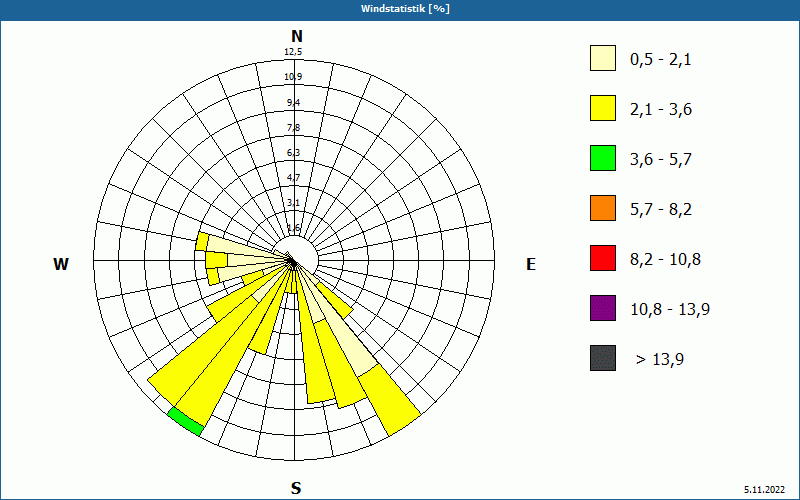Image resolution: width=800 pixels, height=500 pixels.
Task: Click the E compass label
Action: tap(531, 264)
